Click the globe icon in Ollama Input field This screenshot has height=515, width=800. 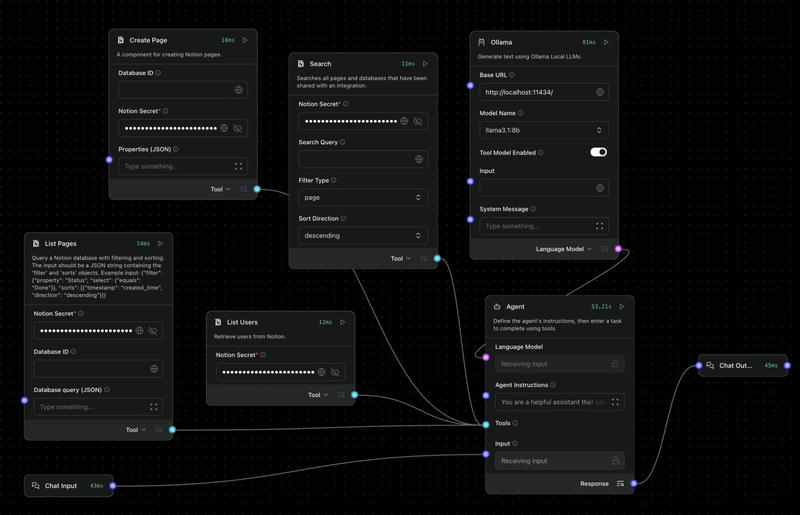click(600, 188)
